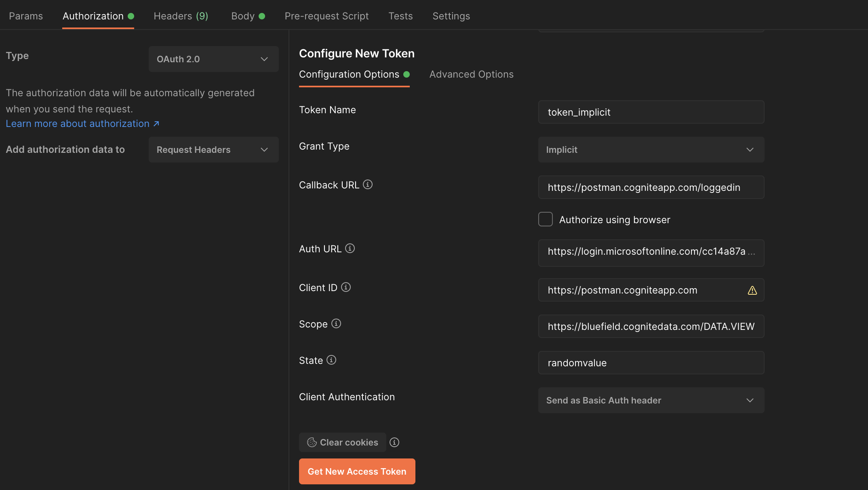Click the Client Authentication label
The height and width of the screenshot is (490, 868).
(x=347, y=397)
